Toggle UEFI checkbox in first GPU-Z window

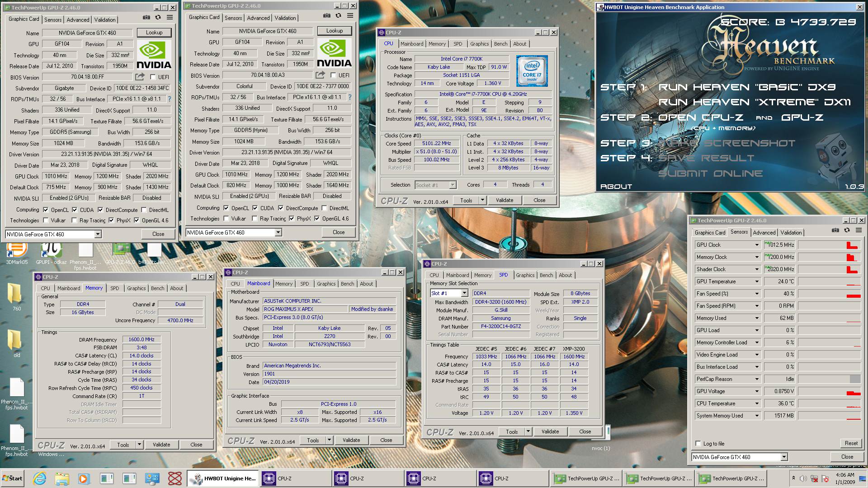tap(153, 77)
